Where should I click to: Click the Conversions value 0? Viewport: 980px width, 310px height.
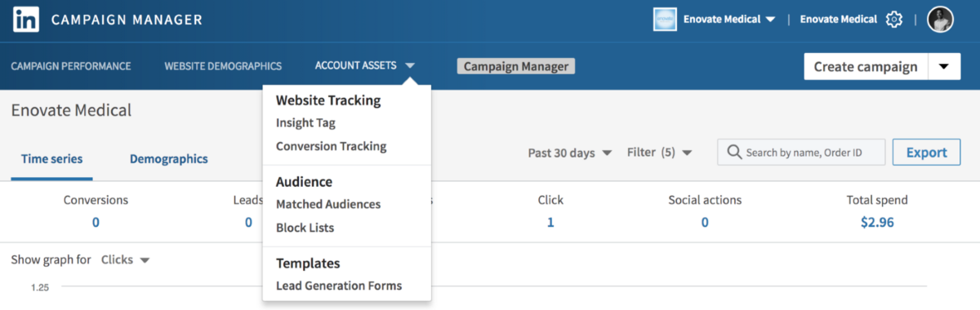96,222
